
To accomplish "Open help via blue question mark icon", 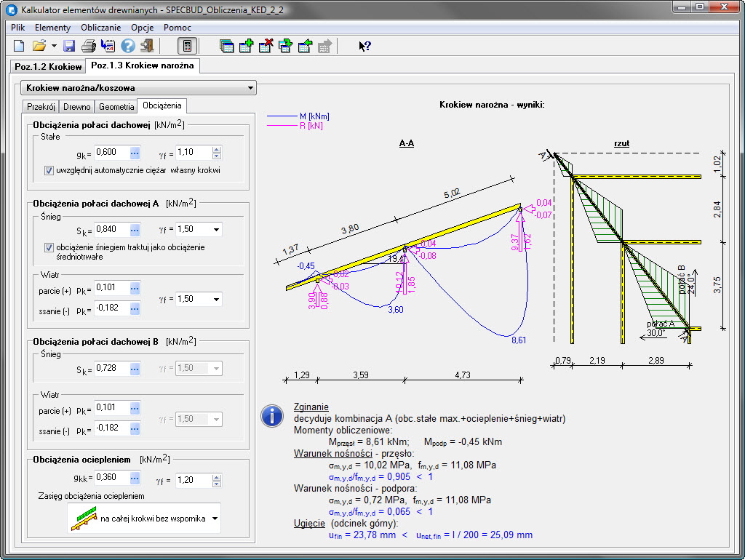I will click(x=128, y=46).
